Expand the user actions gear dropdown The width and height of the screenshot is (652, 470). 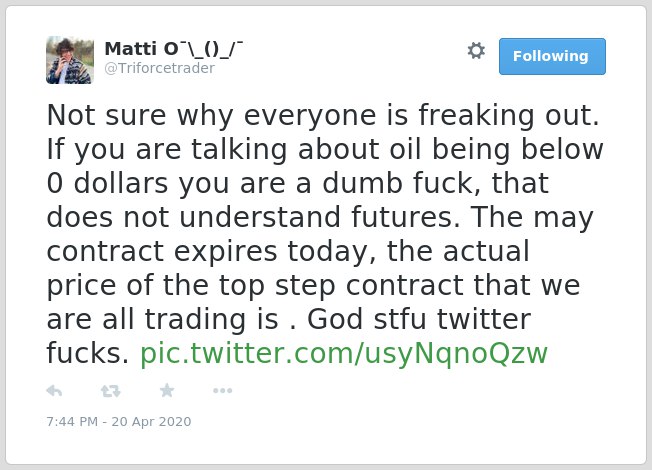pyautogui.click(x=476, y=51)
